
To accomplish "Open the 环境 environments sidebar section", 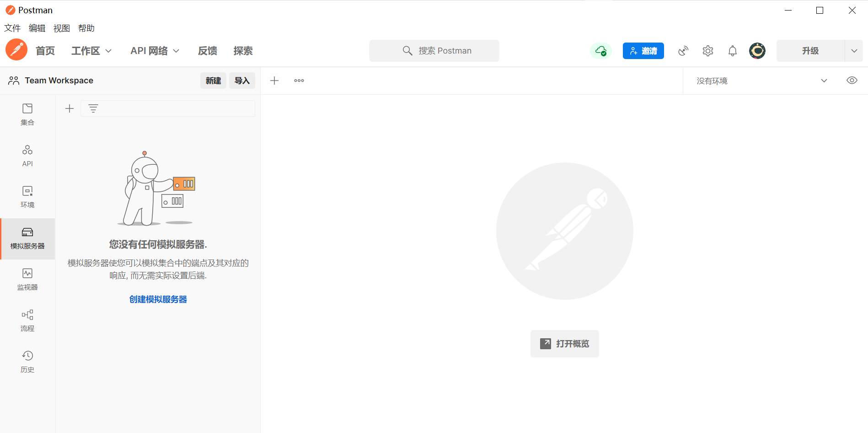I will point(27,197).
